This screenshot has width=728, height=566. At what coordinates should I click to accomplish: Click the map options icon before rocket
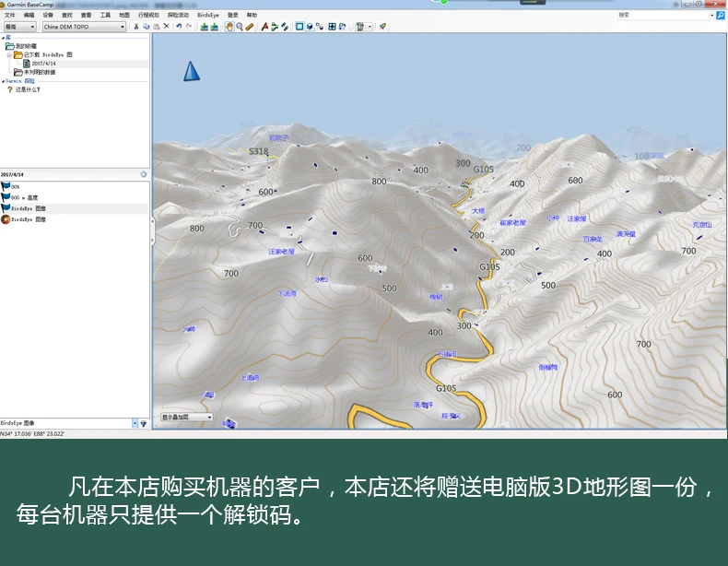(359, 27)
